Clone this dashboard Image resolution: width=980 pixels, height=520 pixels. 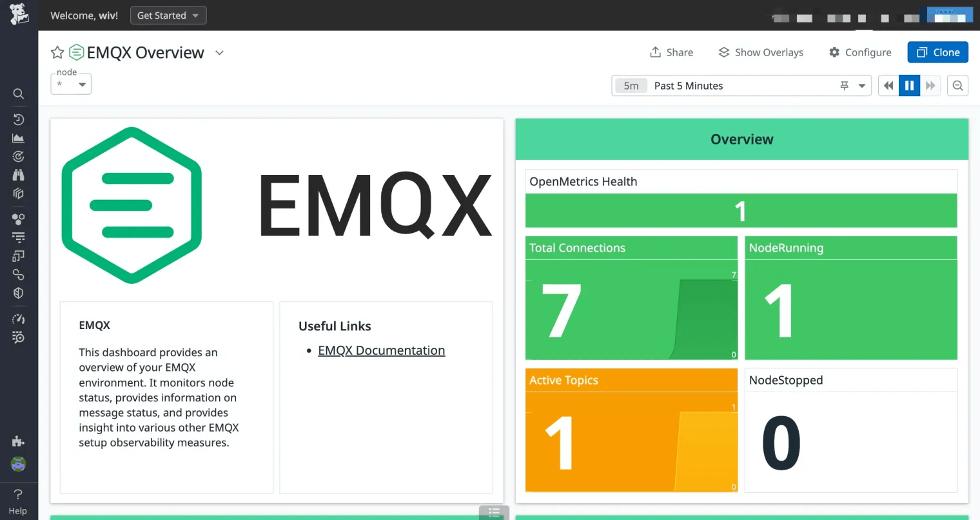937,52
